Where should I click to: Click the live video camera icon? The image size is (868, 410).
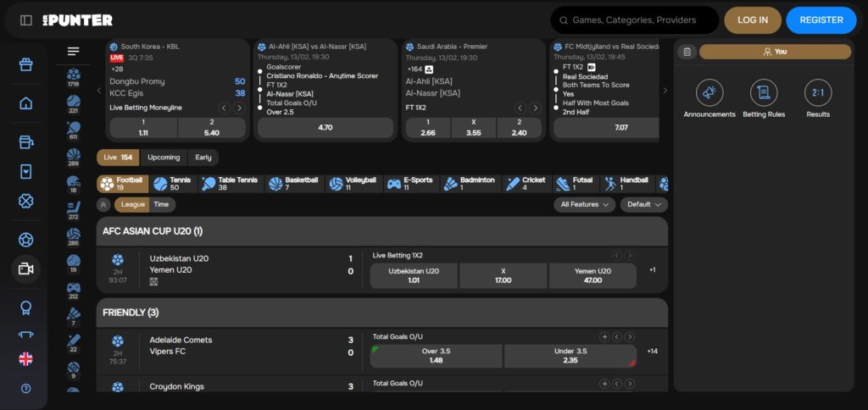25,269
